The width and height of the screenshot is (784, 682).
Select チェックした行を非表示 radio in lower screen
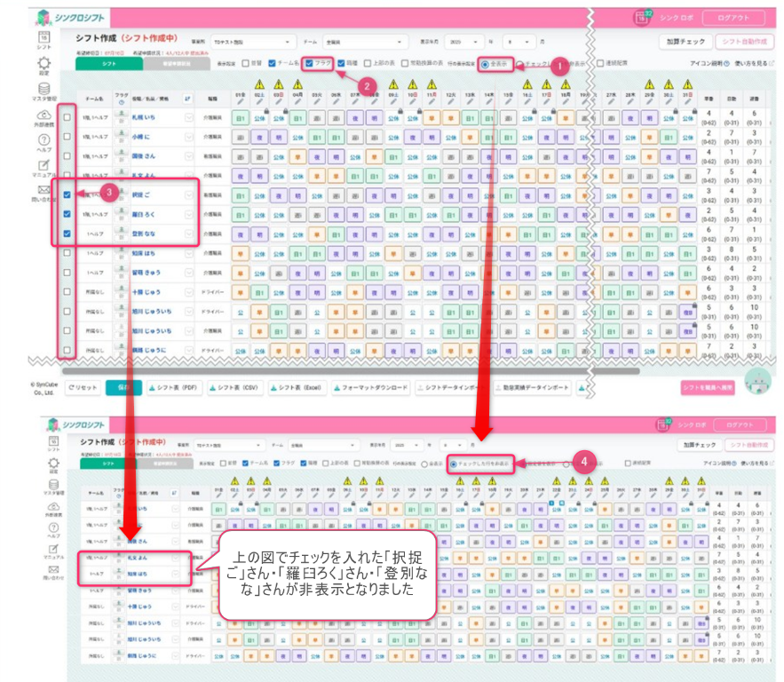coord(454,463)
